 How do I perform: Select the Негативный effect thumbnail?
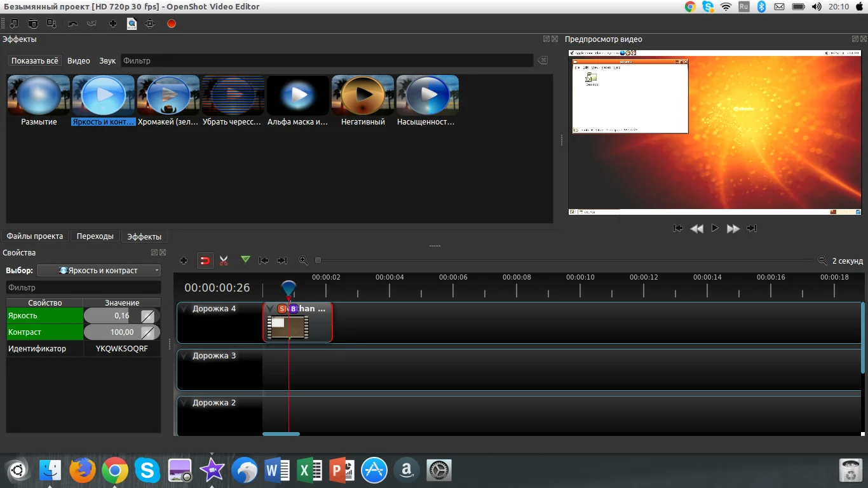(x=363, y=95)
